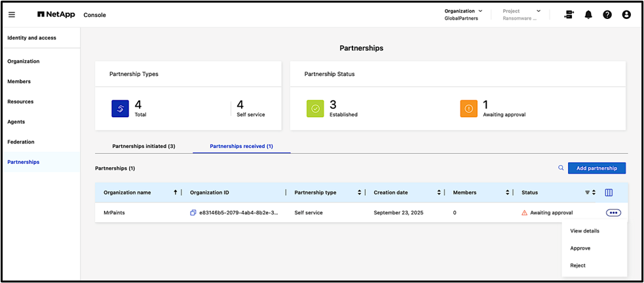Open Federation in the sidebar
The image size is (644, 283).
pyautogui.click(x=21, y=141)
